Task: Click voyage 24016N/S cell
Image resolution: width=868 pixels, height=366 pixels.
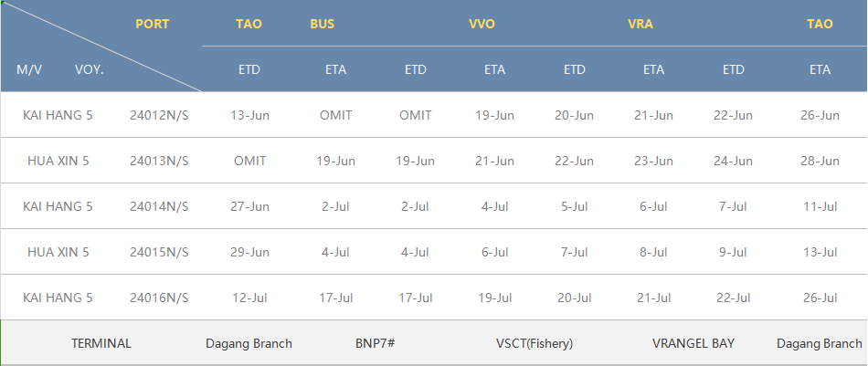Action: [159, 298]
